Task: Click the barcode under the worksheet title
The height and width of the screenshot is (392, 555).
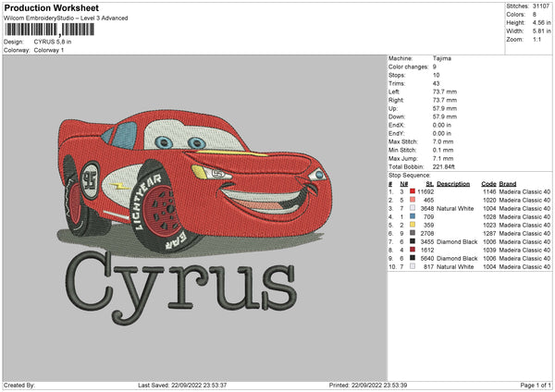Action: 49,30
